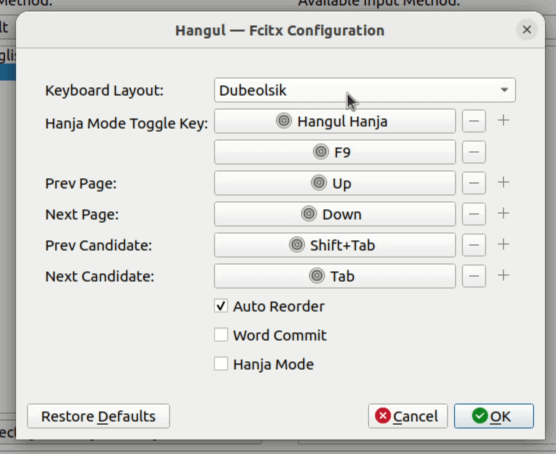Click the minus icon beside the Down key
Image resolution: width=556 pixels, height=454 pixels.
[474, 214]
